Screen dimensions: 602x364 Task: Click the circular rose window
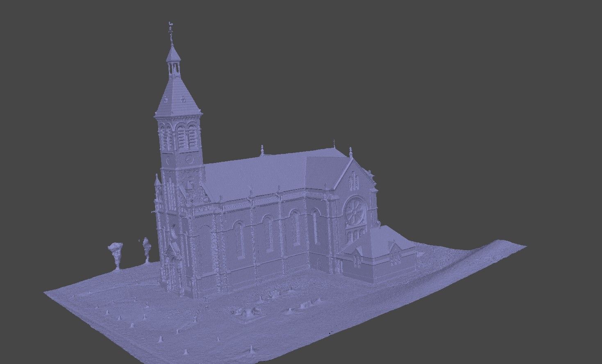[355, 211]
